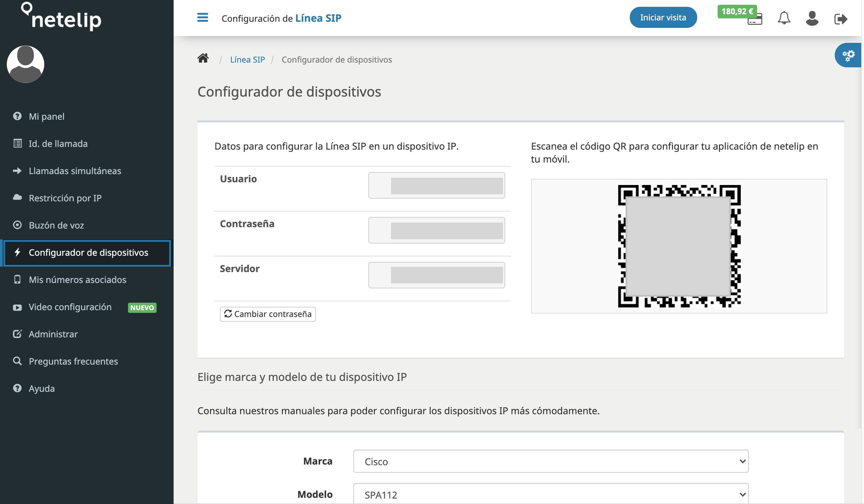Select the Buzón de voz voicemail icon
Screen dimensions: 864x504
(17, 225)
